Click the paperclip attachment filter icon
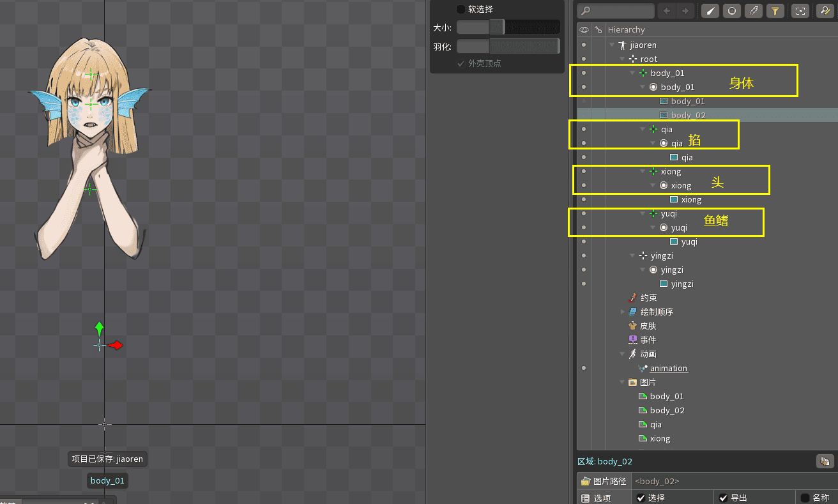Image resolution: width=838 pixels, height=504 pixels. coord(754,11)
